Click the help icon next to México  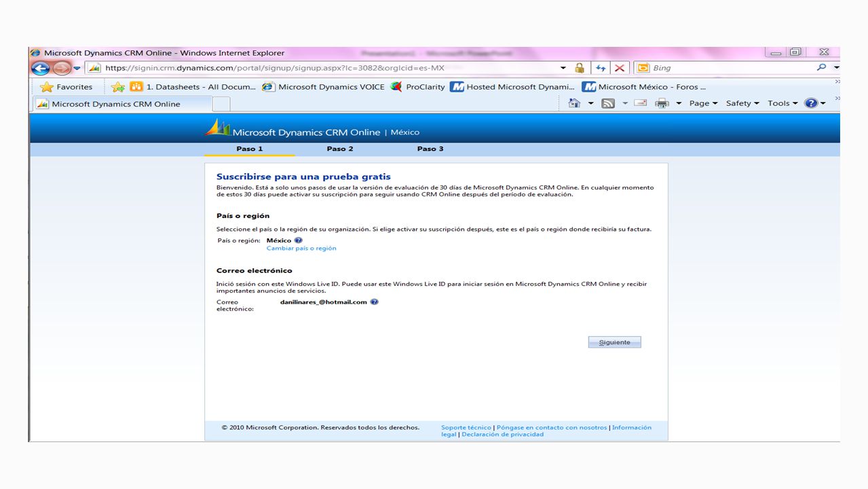[299, 240]
